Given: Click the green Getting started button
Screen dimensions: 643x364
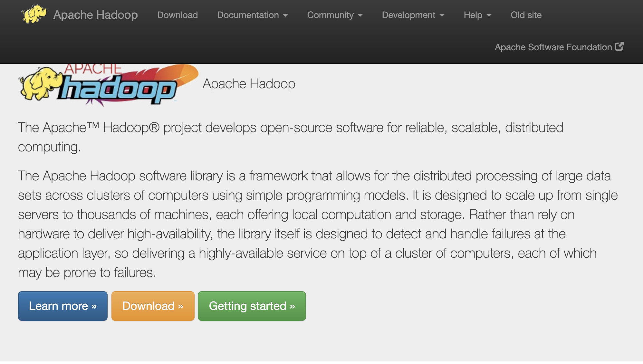Looking at the screenshot, I should [252, 306].
